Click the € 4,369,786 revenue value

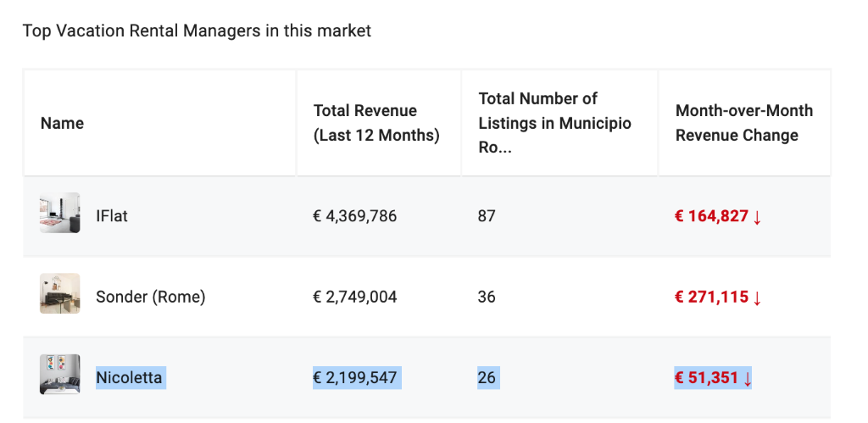pyautogui.click(x=355, y=216)
